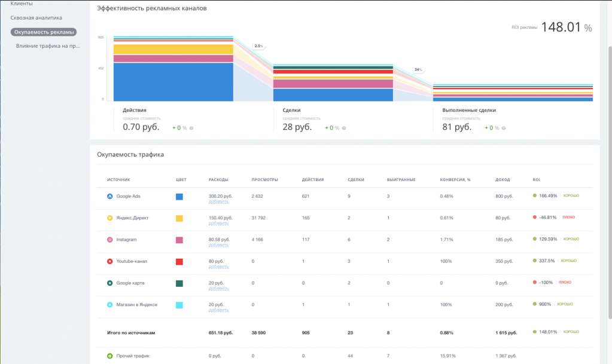
Task: Click help icon next to Сделки percentage
Action: (x=344, y=128)
